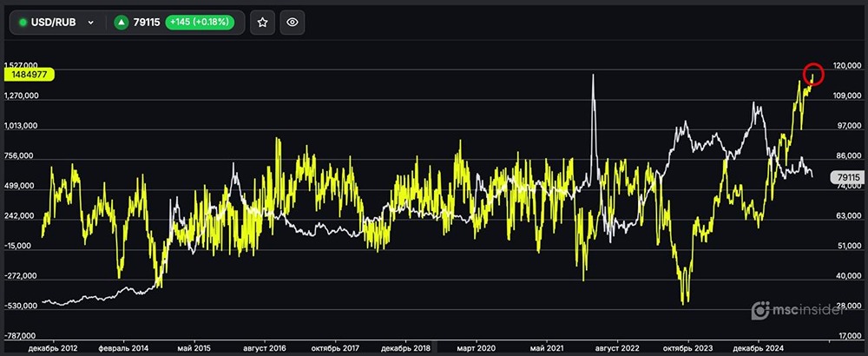Screen dimensions: 868x356
Task: Click the 17,000 right axis label
Action: pyautogui.click(x=849, y=335)
